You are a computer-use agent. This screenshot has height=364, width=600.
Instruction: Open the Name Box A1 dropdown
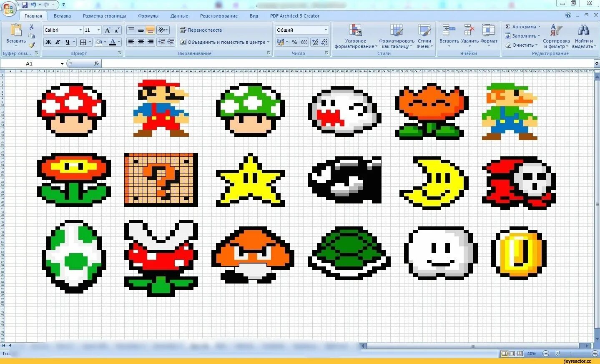(x=62, y=63)
